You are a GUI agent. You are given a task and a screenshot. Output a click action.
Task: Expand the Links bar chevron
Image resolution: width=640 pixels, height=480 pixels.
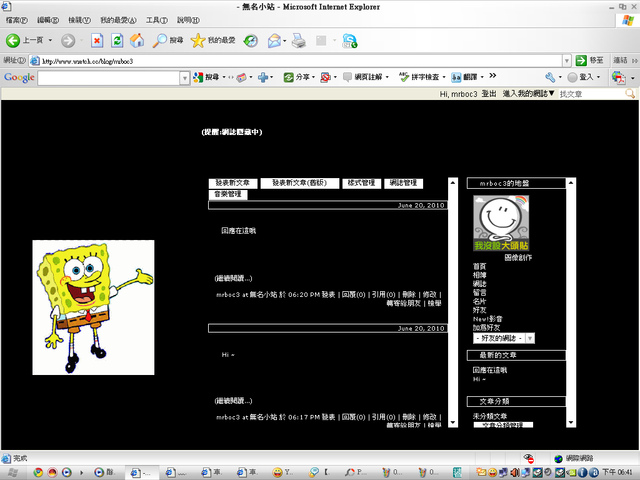(634, 61)
